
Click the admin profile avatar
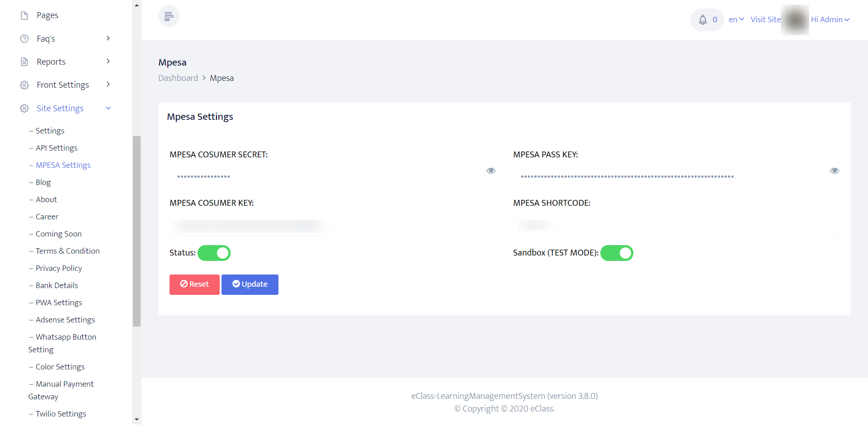point(795,20)
